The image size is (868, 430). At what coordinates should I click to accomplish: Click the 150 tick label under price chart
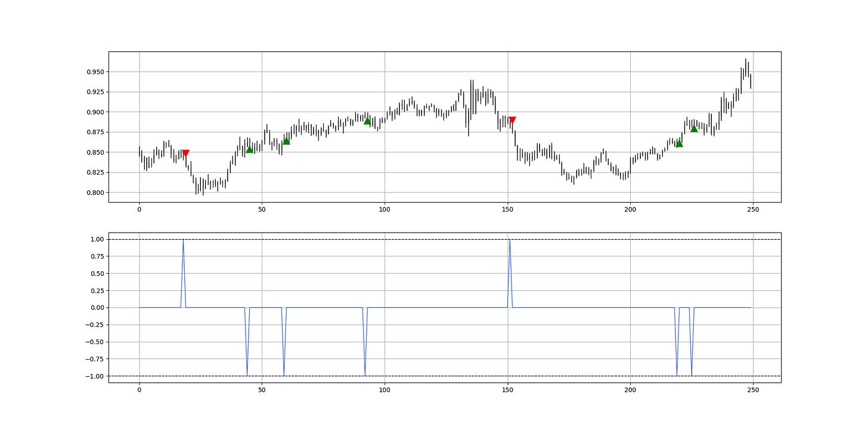(507, 210)
